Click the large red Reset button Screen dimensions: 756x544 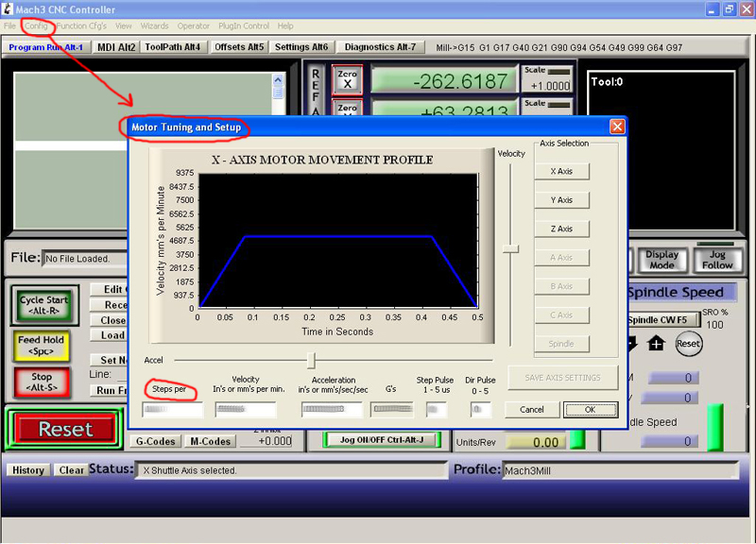click(x=65, y=429)
